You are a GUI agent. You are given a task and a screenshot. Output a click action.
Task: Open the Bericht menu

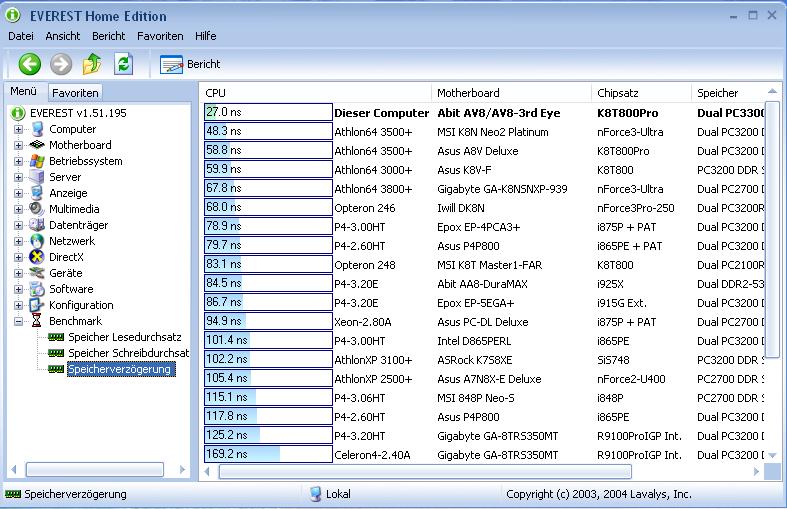tap(108, 36)
